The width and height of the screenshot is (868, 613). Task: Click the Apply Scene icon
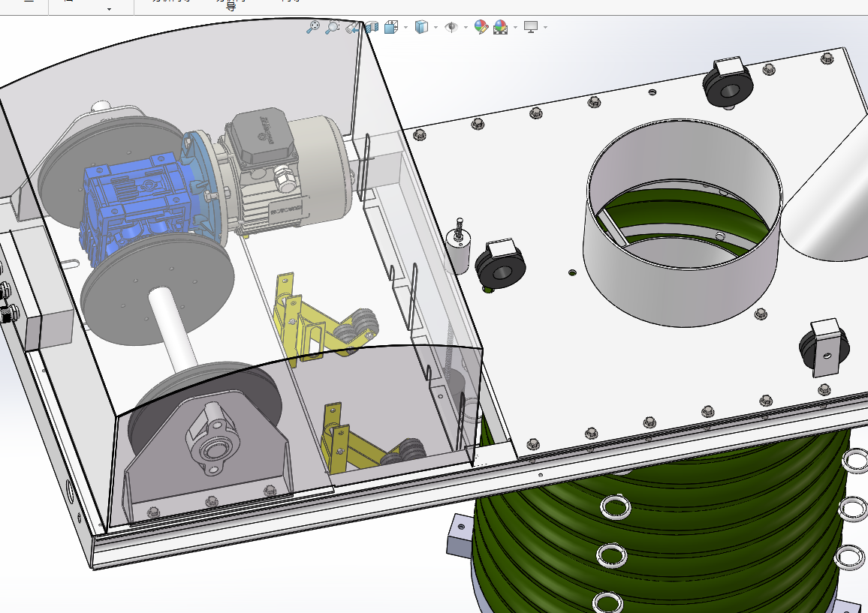(500, 27)
